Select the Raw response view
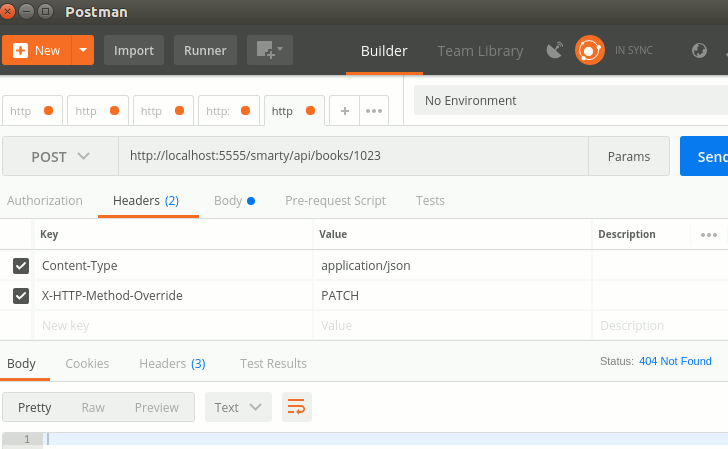The width and height of the screenshot is (728, 449). coord(93,407)
